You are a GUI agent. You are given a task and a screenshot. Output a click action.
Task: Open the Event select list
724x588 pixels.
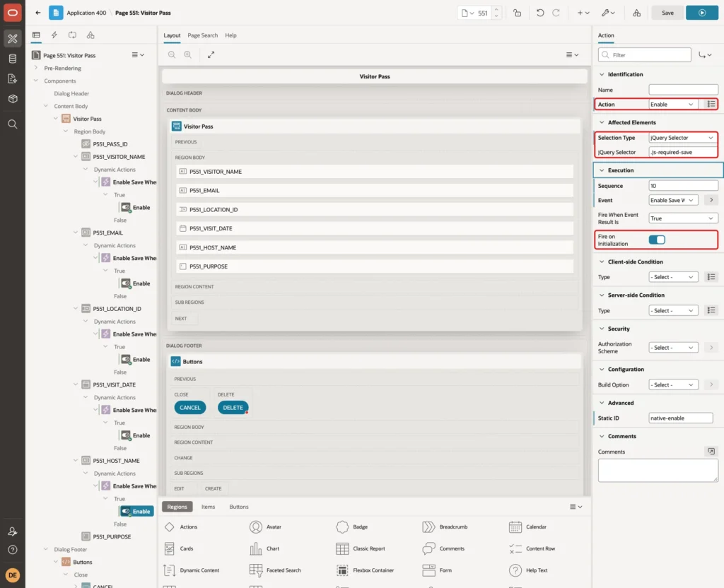(673, 200)
